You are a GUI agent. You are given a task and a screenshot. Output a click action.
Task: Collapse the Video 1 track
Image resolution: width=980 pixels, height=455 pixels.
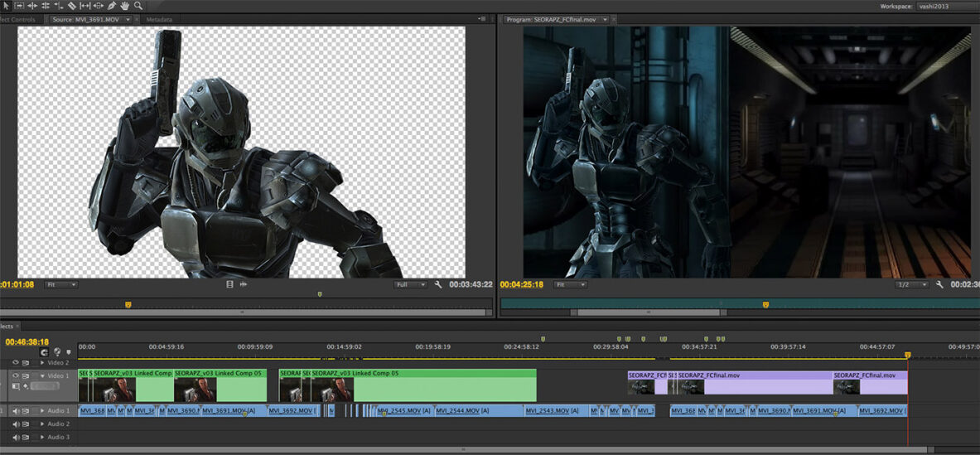pos(42,375)
